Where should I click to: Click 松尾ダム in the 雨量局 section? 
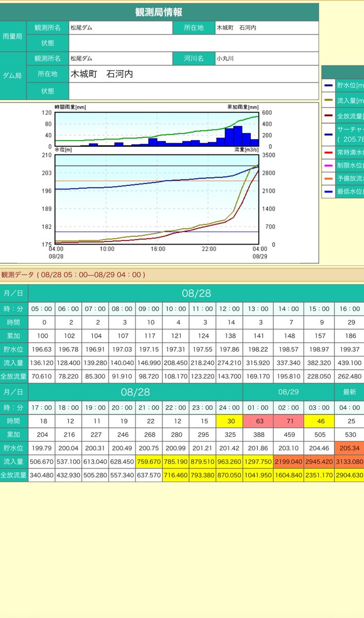81,28
